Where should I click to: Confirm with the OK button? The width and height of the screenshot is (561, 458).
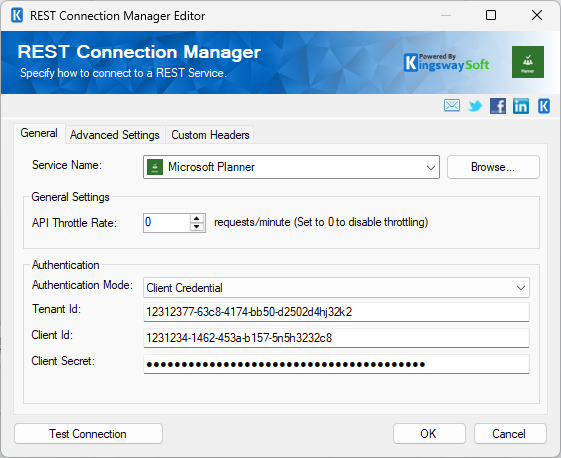[x=429, y=434]
